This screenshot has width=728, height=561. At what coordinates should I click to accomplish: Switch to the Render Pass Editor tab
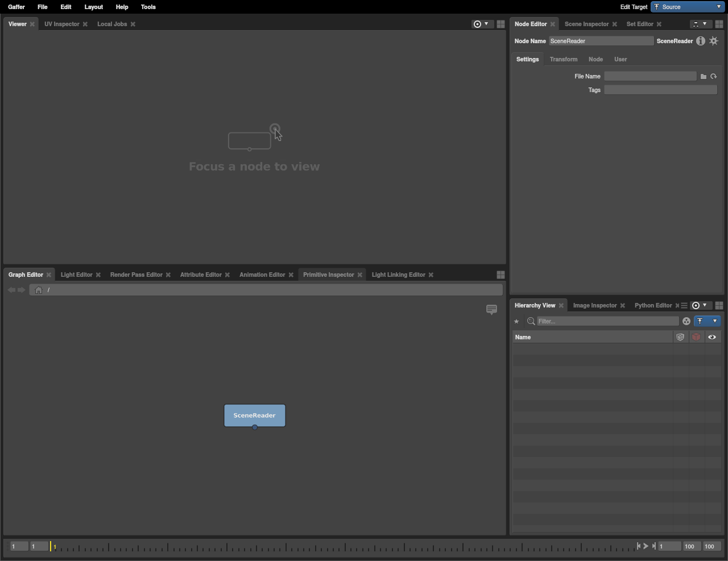click(136, 275)
